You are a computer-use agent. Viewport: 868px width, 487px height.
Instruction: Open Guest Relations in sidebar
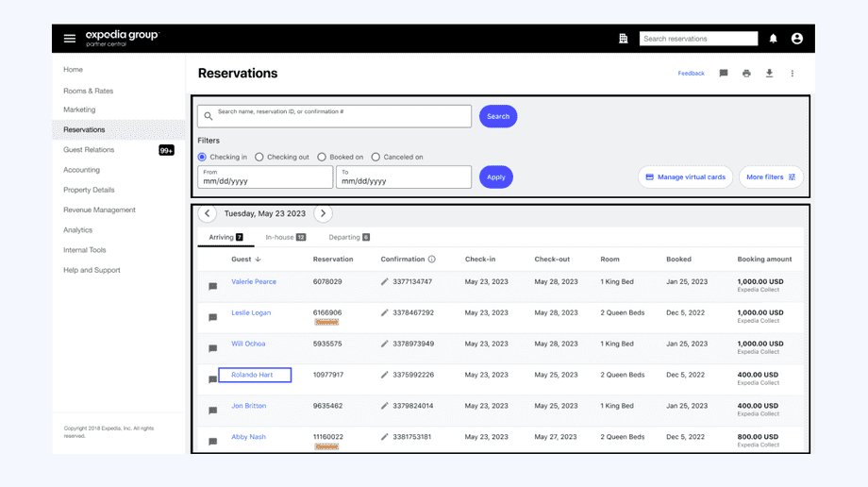coord(89,149)
